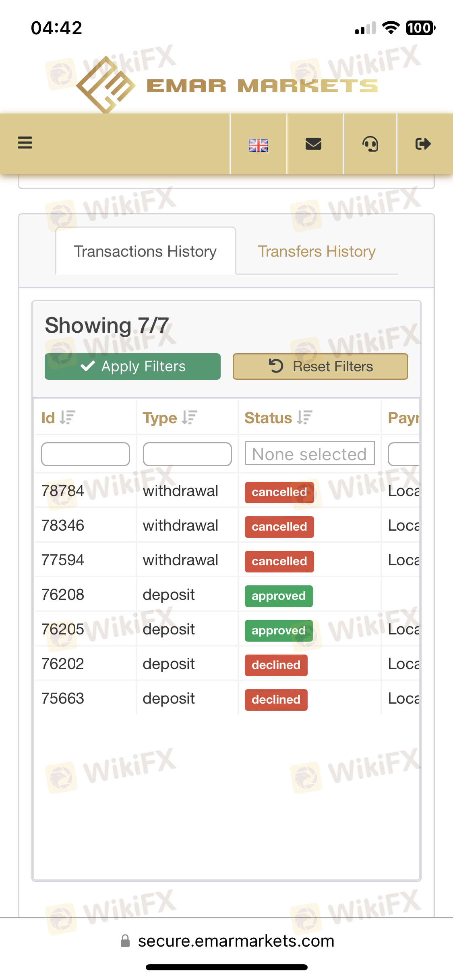Select transaction Id 76202

pos(63,664)
